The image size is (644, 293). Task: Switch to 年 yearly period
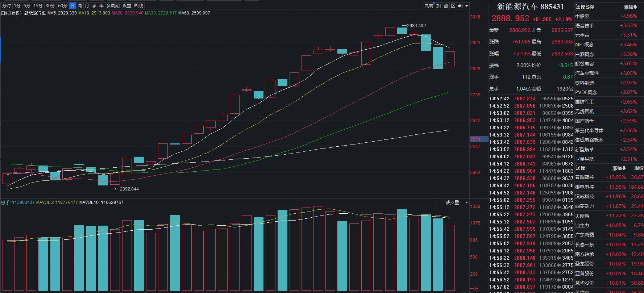pos(101,6)
